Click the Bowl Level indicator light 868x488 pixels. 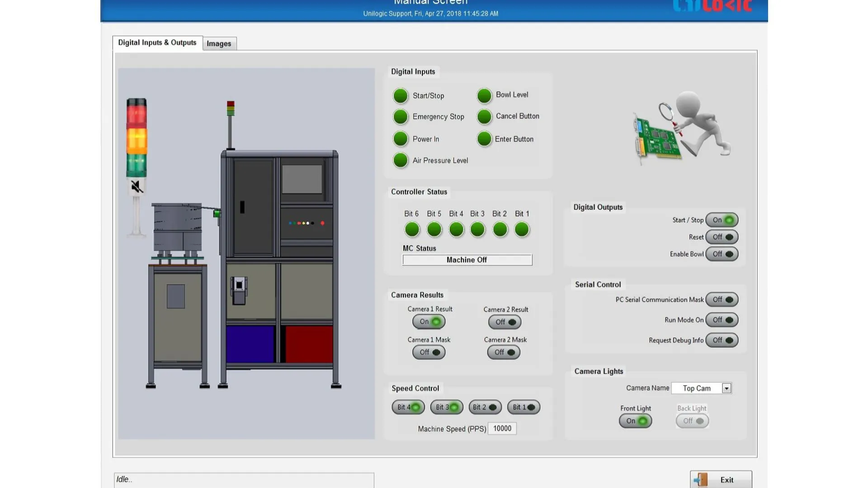(484, 95)
